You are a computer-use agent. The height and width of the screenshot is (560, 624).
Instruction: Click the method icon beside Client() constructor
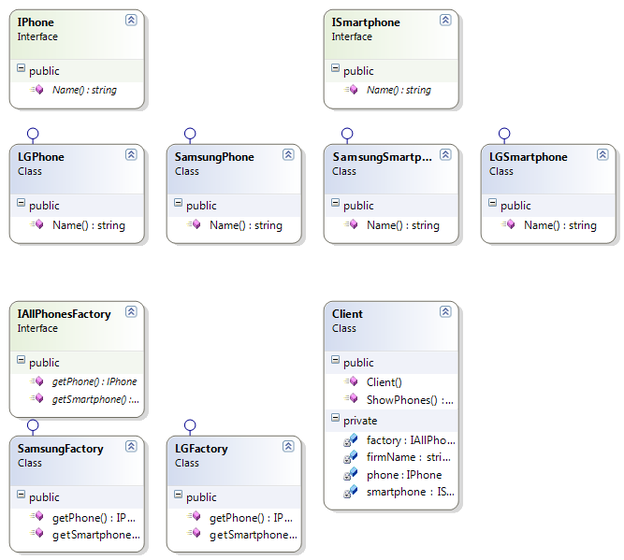point(351,382)
